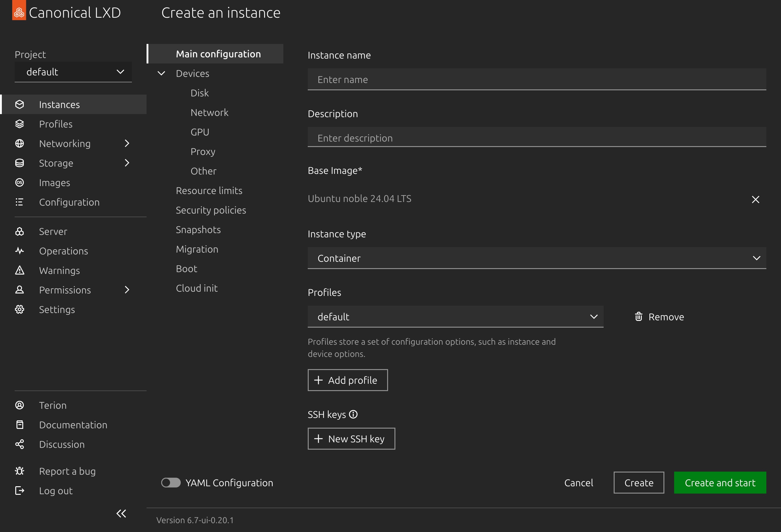Screen dimensions: 781x532
Task: Select Main configuration section
Action: click(x=216, y=54)
